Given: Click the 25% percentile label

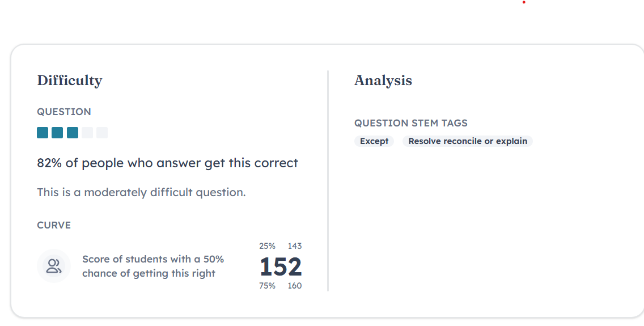Looking at the screenshot, I should pyautogui.click(x=267, y=246).
